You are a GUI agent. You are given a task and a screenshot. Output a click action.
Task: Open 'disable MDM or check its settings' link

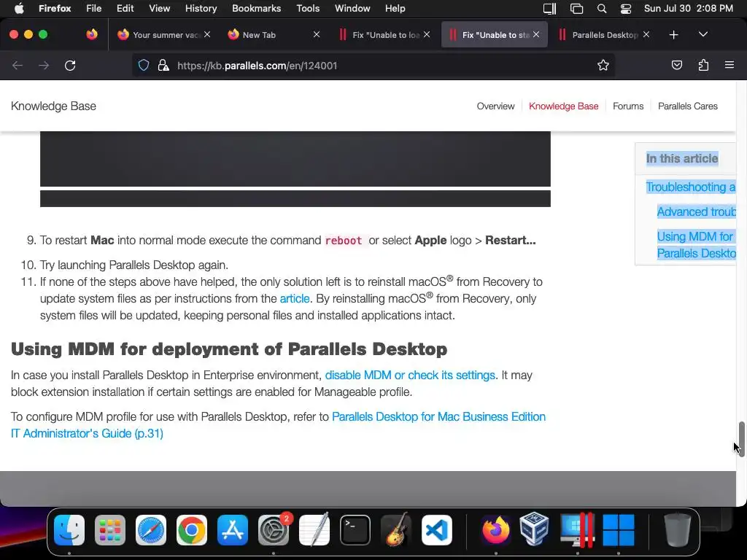tap(410, 376)
